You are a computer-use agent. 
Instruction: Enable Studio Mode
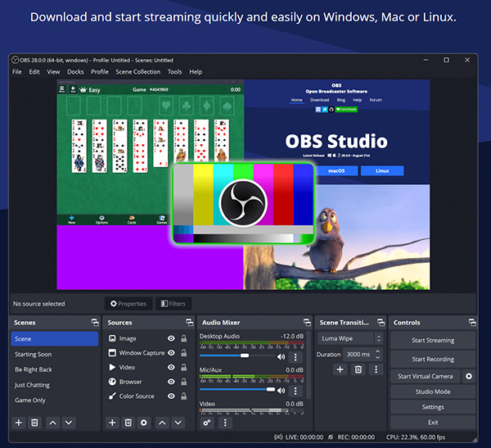(x=433, y=391)
